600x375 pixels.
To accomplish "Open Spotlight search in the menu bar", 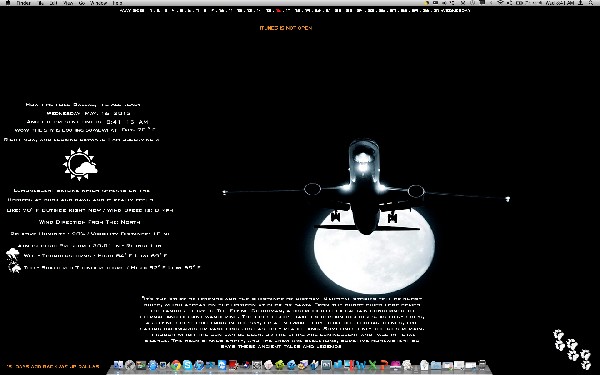I will point(591,2).
